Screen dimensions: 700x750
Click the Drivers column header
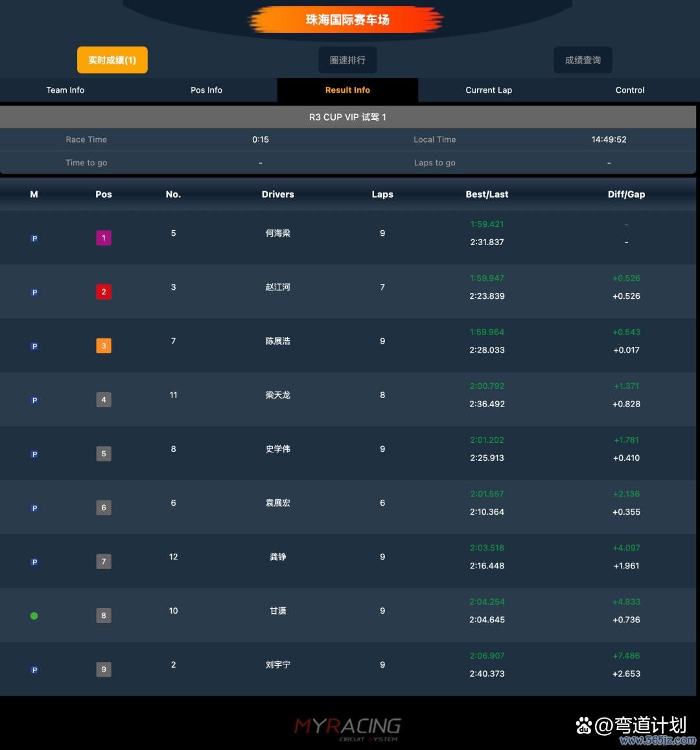[x=278, y=194]
